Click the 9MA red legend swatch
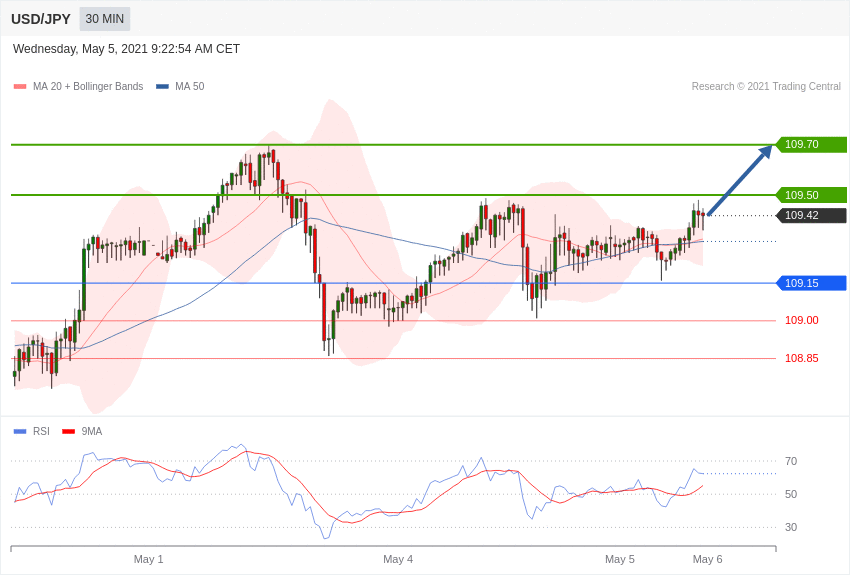 (x=69, y=431)
